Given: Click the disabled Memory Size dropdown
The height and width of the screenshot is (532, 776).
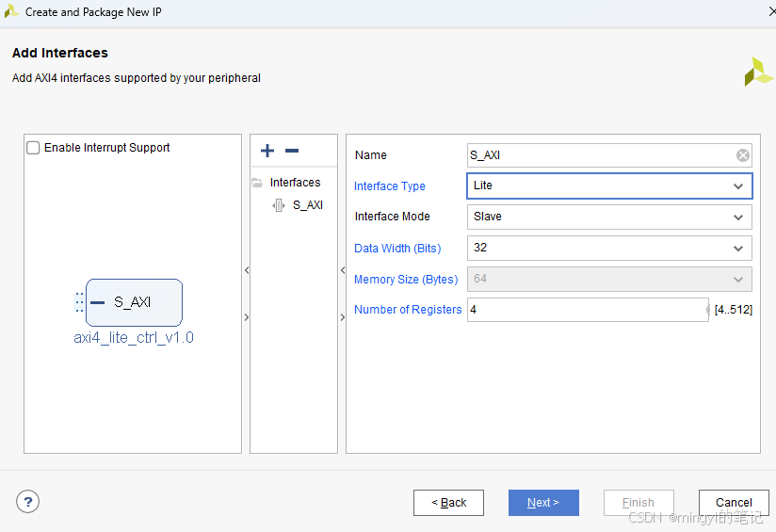Looking at the screenshot, I should click(x=609, y=279).
